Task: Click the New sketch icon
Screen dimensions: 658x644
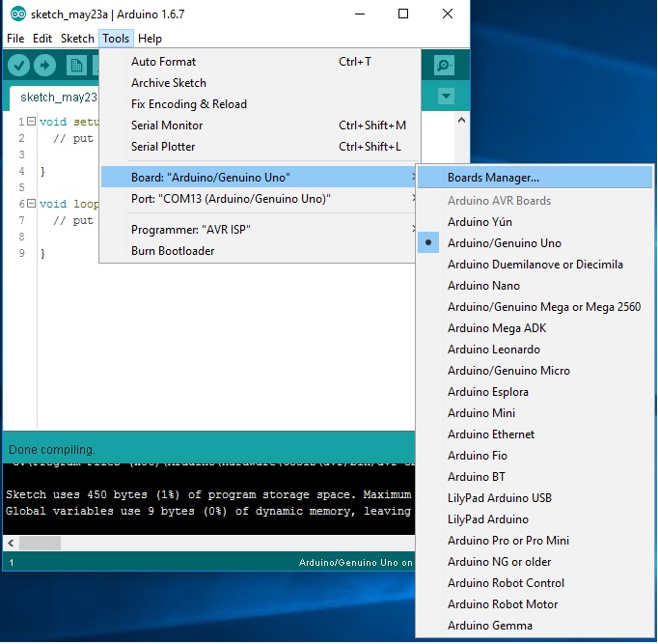Action: click(76, 65)
